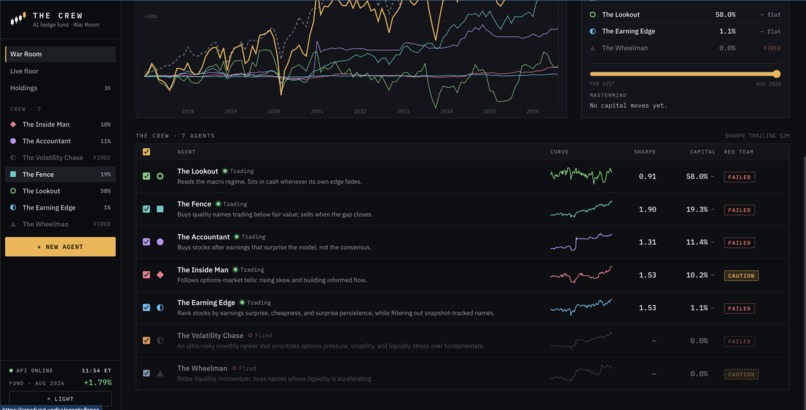Open fired agent The Wheelman in sidebar
The height and width of the screenshot is (410, 806).
coord(60,224)
